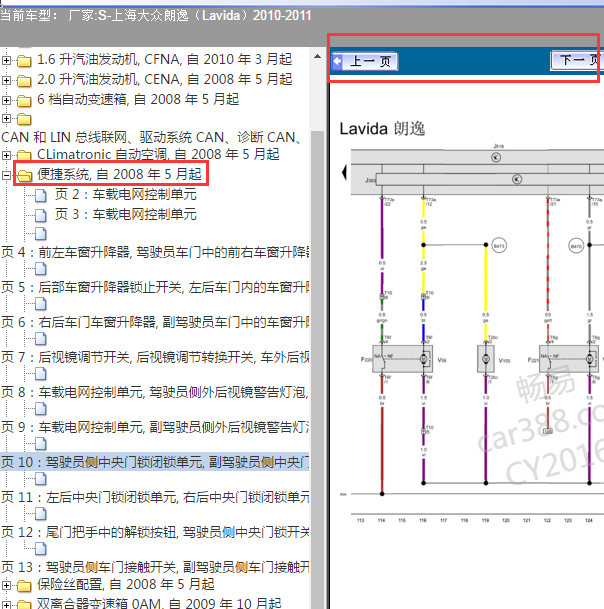Click tree scrollbar up arrow
This screenshot has height=609, width=604.
coord(317,57)
